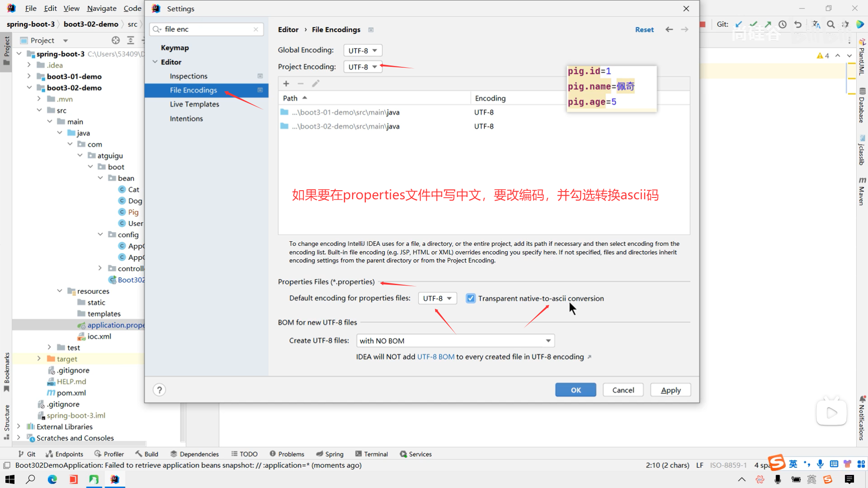
Task: Click the back navigation arrow in Settings
Action: pyautogui.click(x=669, y=30)
